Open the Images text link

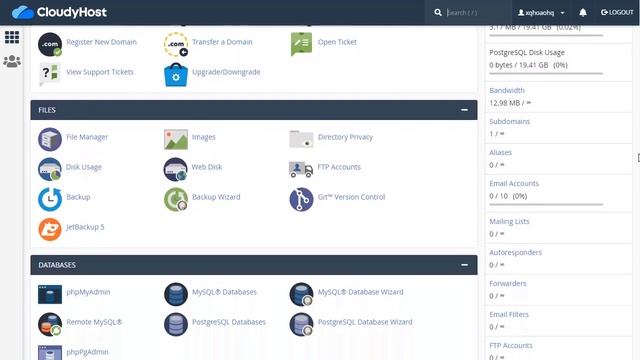203,137
